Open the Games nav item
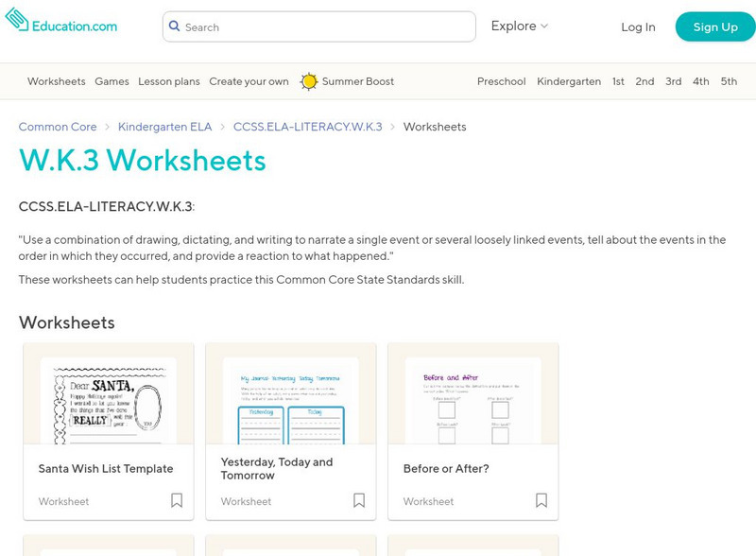 [112, 81]
